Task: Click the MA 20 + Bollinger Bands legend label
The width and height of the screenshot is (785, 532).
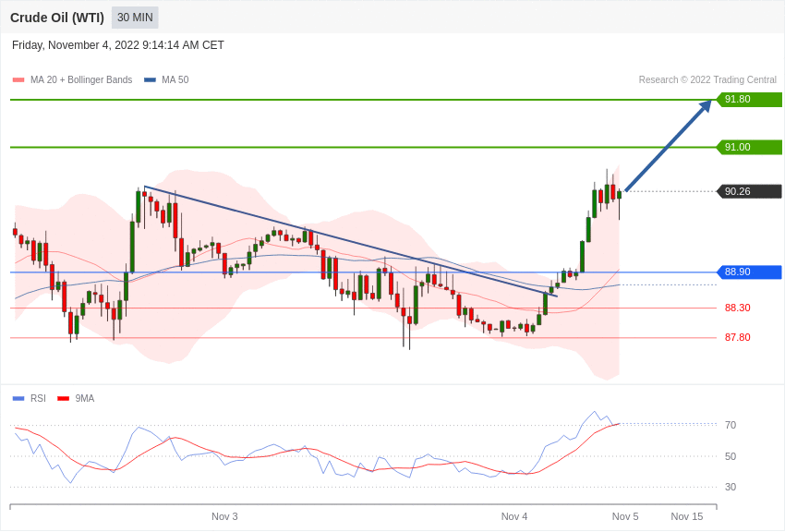Action: click(81, 79)
